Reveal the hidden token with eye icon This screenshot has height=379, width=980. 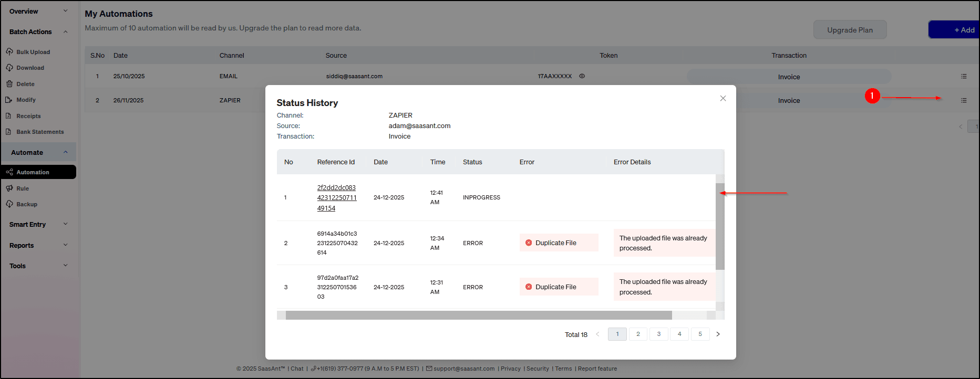[x=582, y=76]
